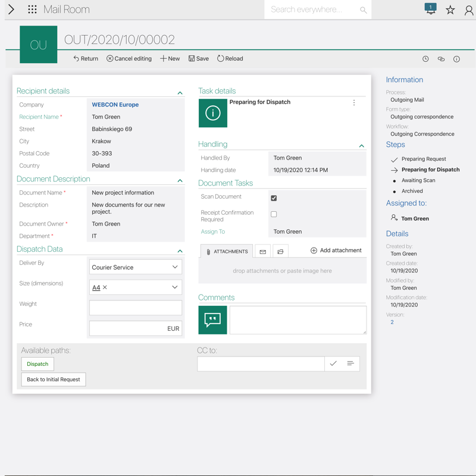
Task: Click the copy link icon
Action: [x=441, y=59]
